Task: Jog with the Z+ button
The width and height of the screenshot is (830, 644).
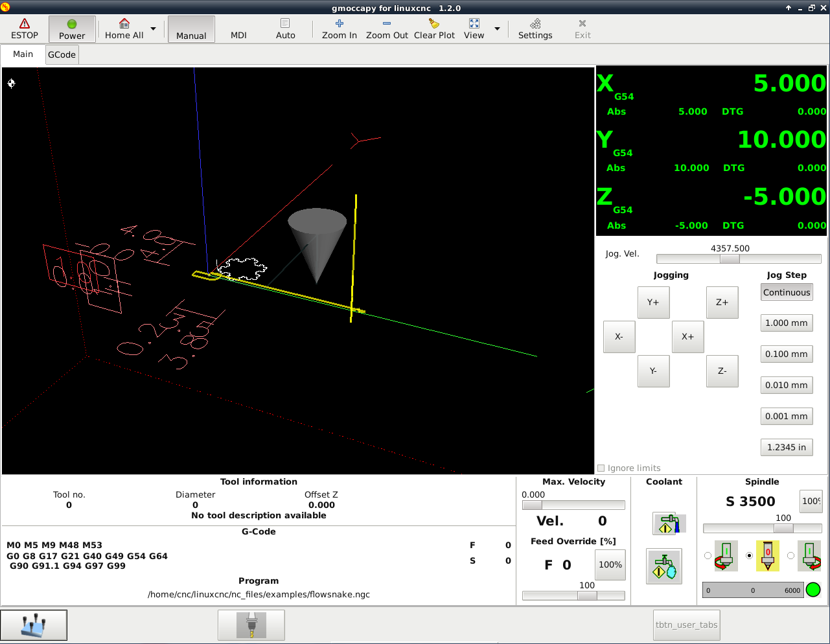Action: tap(722, 303)
